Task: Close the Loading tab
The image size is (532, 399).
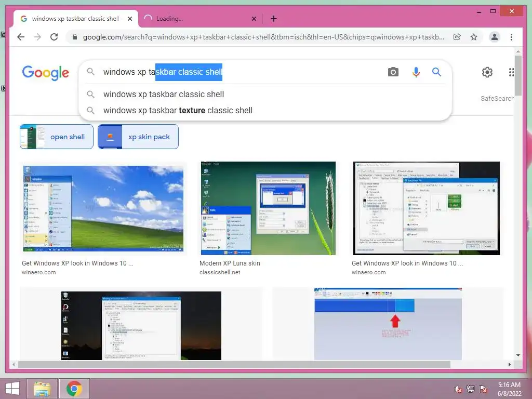Action: 254,19
